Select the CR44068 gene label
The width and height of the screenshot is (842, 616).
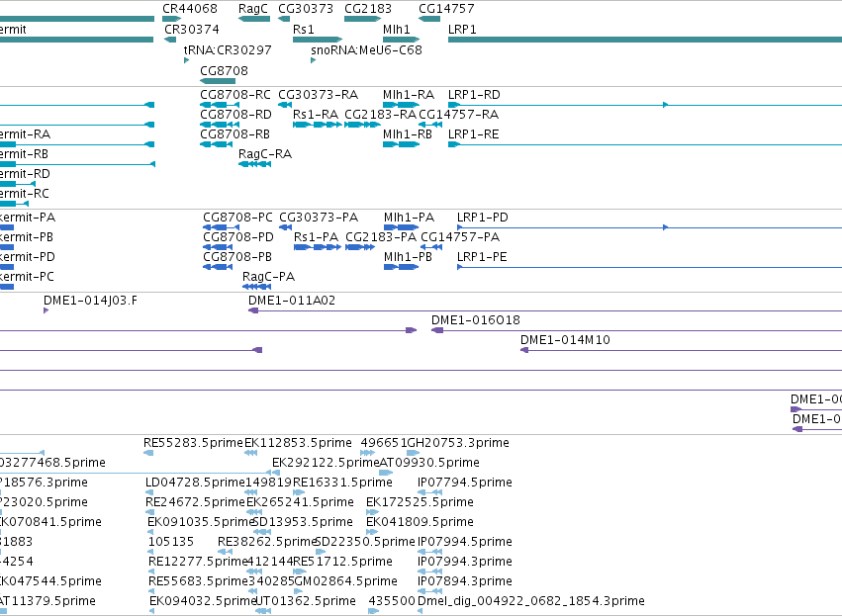[190, 9]
